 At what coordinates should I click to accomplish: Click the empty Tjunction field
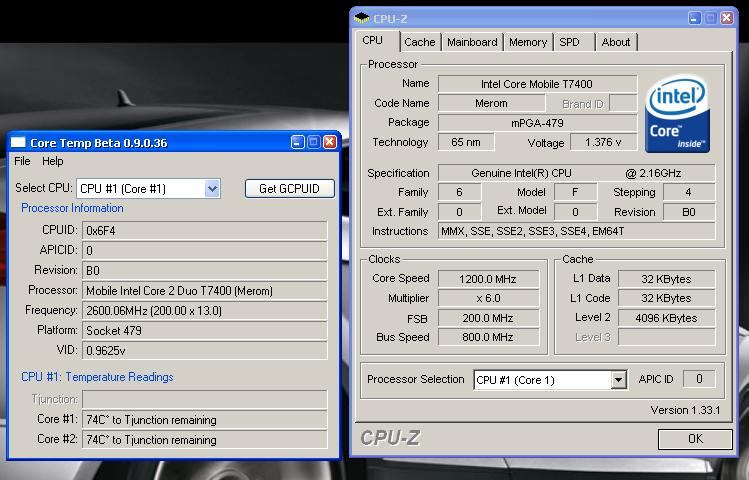(204, 399)
